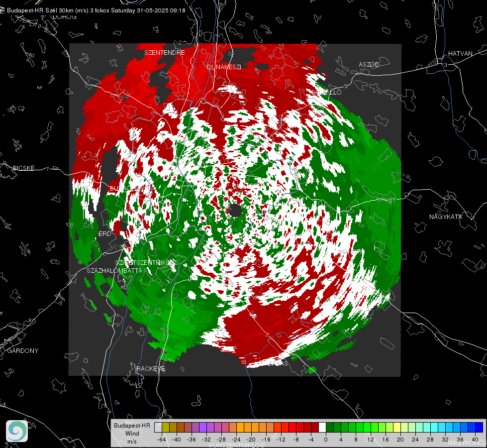Click the radar title text 'Budapest-HR Szél 30km'
The image size is (487, 448).
coord(40,10)
